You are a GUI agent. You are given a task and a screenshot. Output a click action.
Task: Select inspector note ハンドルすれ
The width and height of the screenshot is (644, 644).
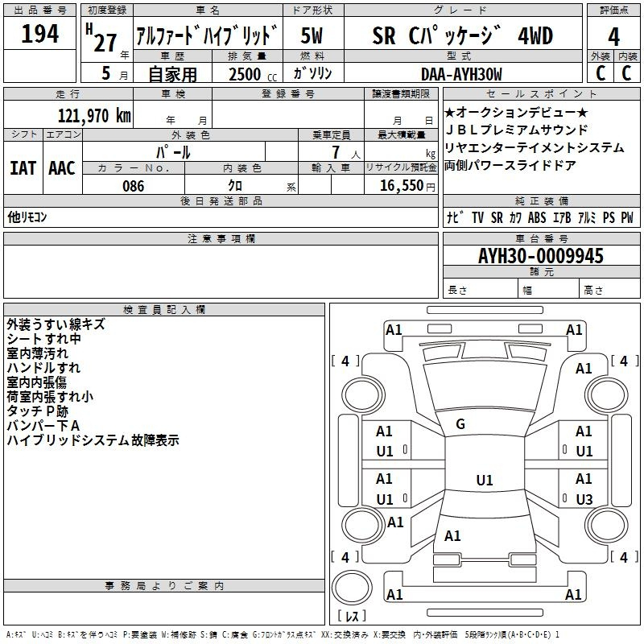coord(43,368)
